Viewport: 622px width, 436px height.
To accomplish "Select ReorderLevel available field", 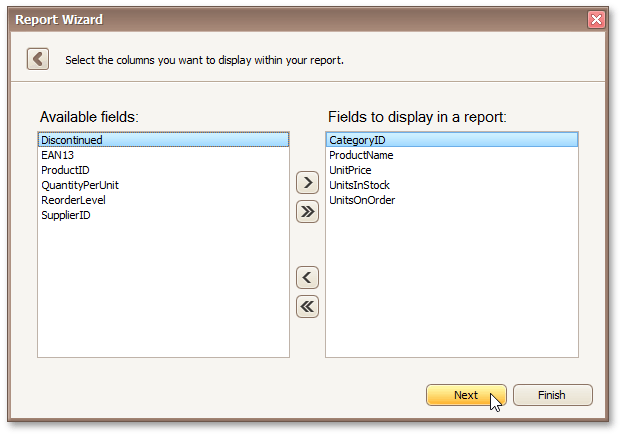I will pos(73,200).
